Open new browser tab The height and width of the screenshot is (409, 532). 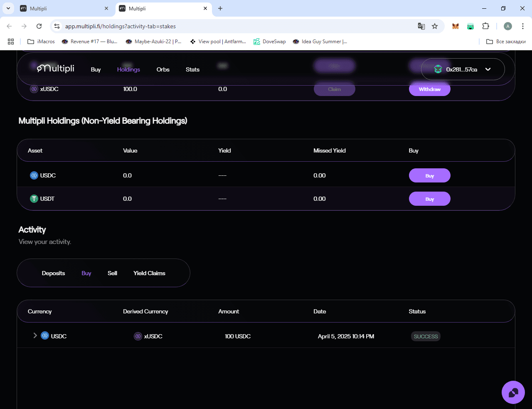pos(220,8)
